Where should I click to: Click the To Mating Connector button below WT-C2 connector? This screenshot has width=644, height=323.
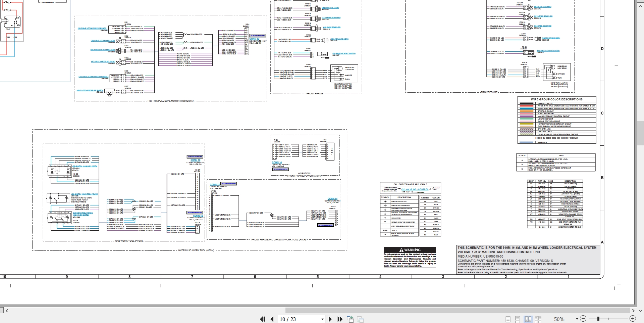pos(325,225)
